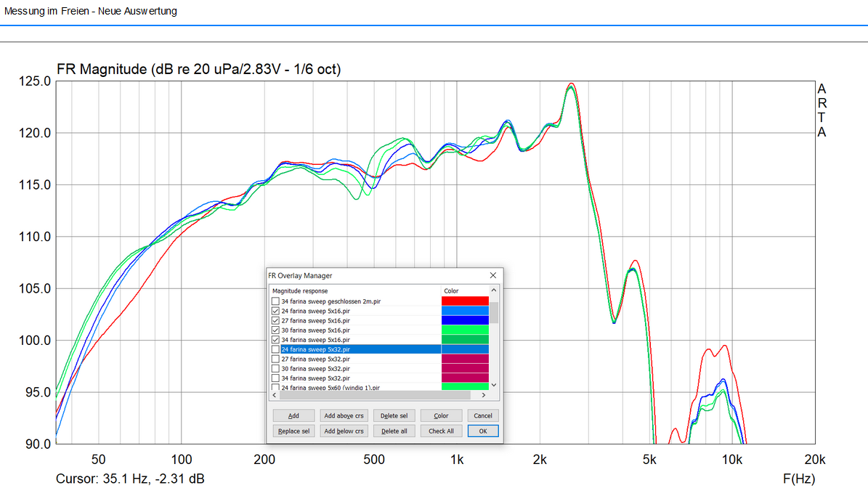Click magenta swatch of 34 5x32 row
Viewport: 868px width, 488px height.
pos(465,378)
